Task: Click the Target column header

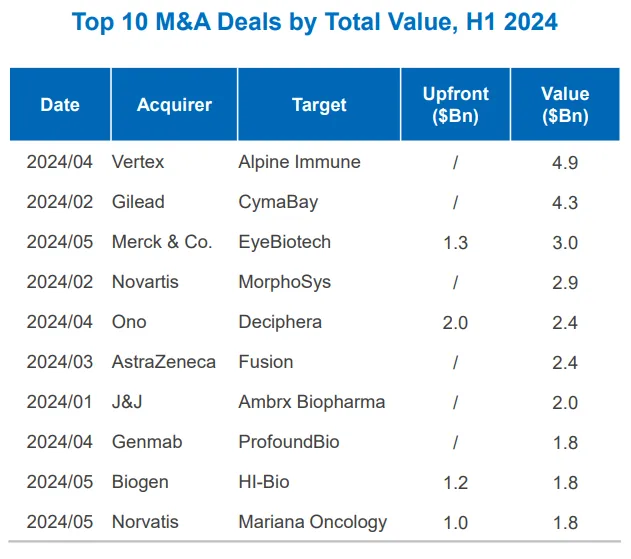Action: point(319,105)
